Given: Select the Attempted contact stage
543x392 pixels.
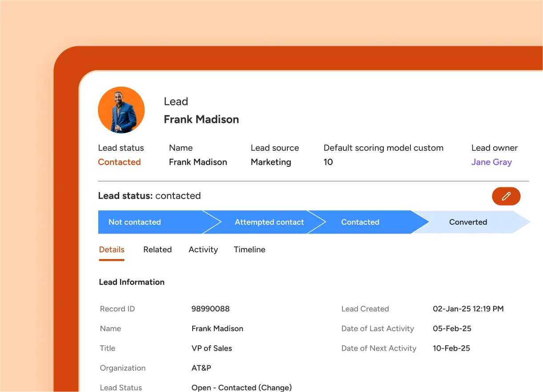Looking at the screenshot, I should tap(269, 222).
